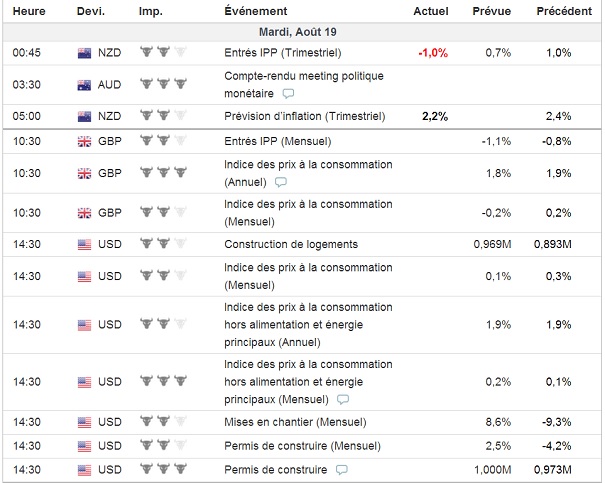Click US flag in Construction de logements row

pyautogui.click(x=84, y=244)
